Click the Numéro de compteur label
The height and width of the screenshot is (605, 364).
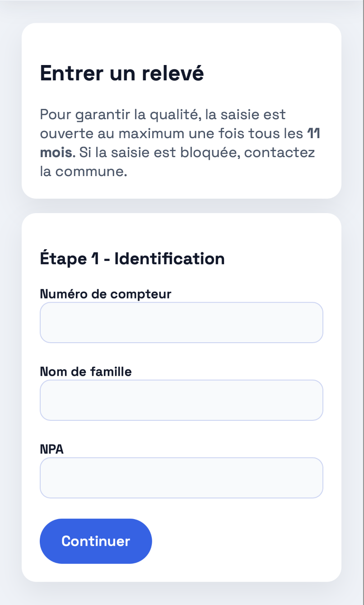pyautogui.click(x=105, y=294)
